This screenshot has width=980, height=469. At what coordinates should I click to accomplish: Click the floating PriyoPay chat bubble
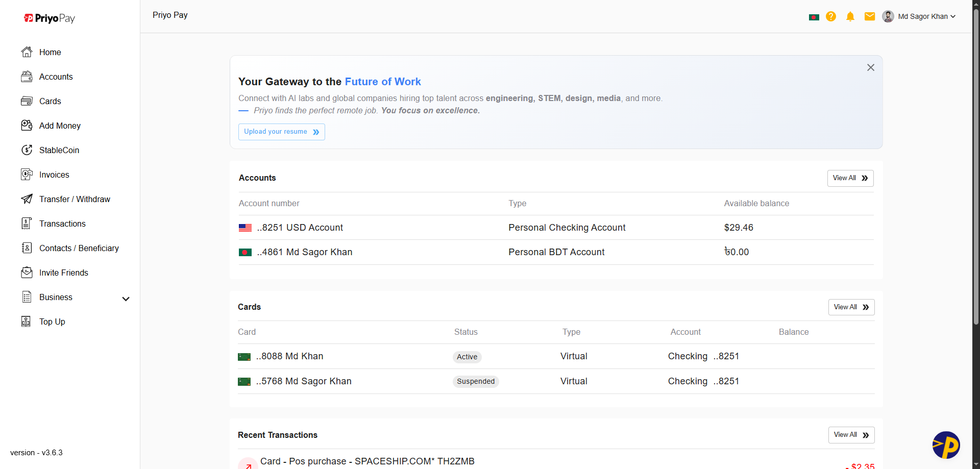click(x=947, y=445)
